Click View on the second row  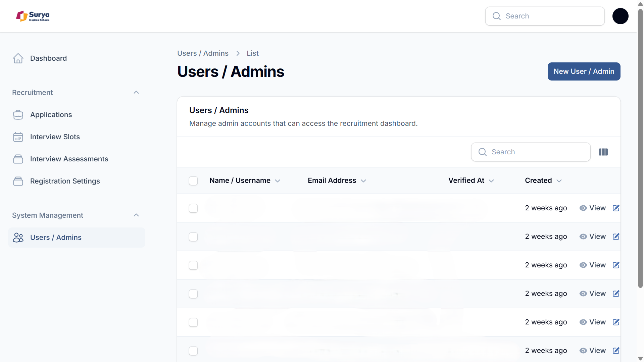pyautogui.click(x=593, y=237)
